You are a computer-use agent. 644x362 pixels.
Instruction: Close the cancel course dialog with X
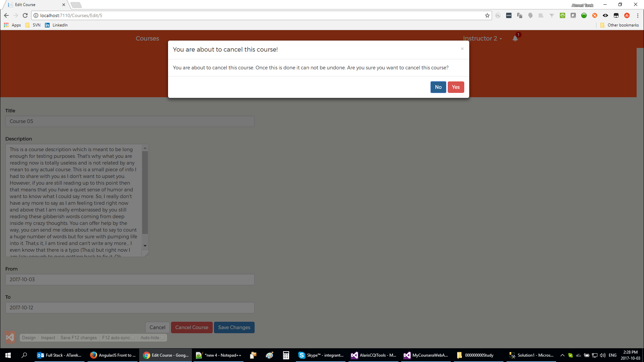pyautogui.click(x=462, y=49)
